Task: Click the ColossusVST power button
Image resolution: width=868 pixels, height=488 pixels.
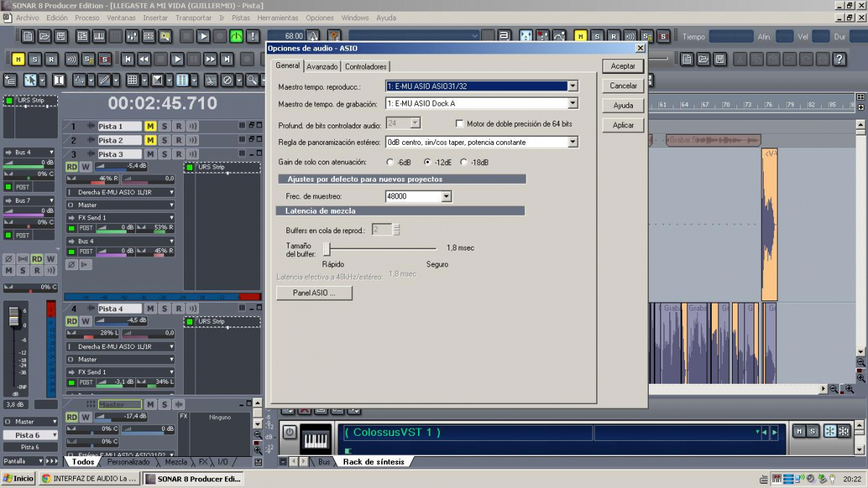Action: (289, 432)
